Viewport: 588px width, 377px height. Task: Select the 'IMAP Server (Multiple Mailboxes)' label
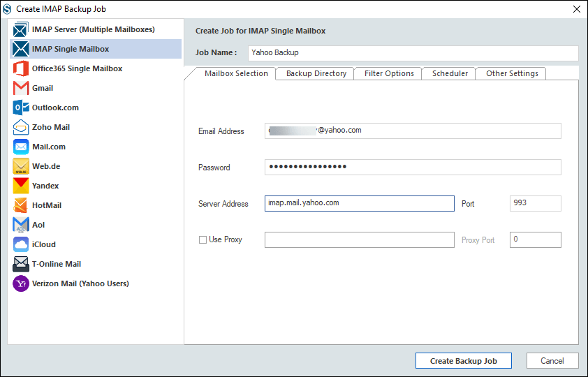pyautogui.click(x=94, y=29)
